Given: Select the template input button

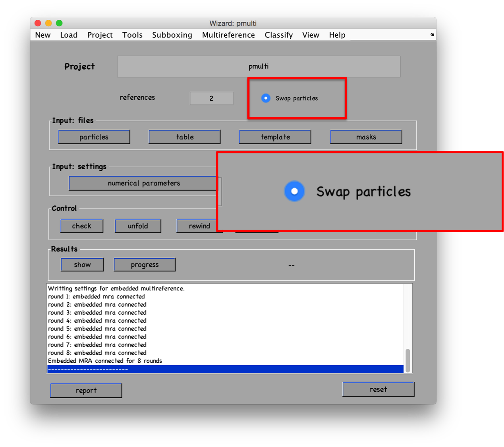Looking at the screenshot, I should pyautogui.click(x=275, y=137).
